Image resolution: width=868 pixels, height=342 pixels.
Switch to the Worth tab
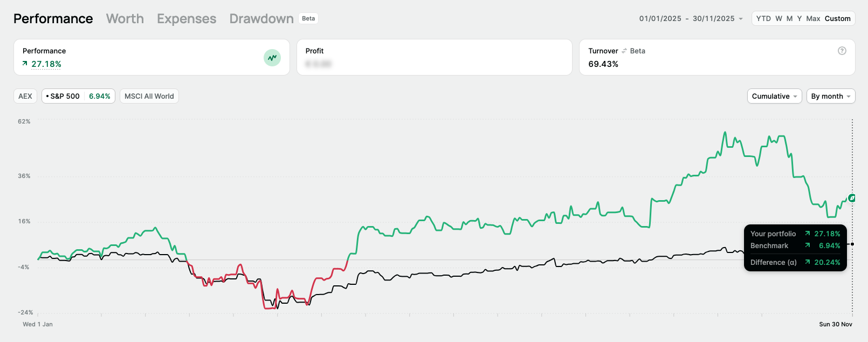click(x=125, y=19)
